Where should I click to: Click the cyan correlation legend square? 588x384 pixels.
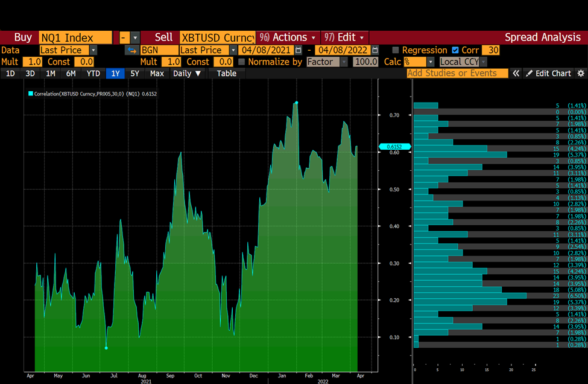coord(31,94)
